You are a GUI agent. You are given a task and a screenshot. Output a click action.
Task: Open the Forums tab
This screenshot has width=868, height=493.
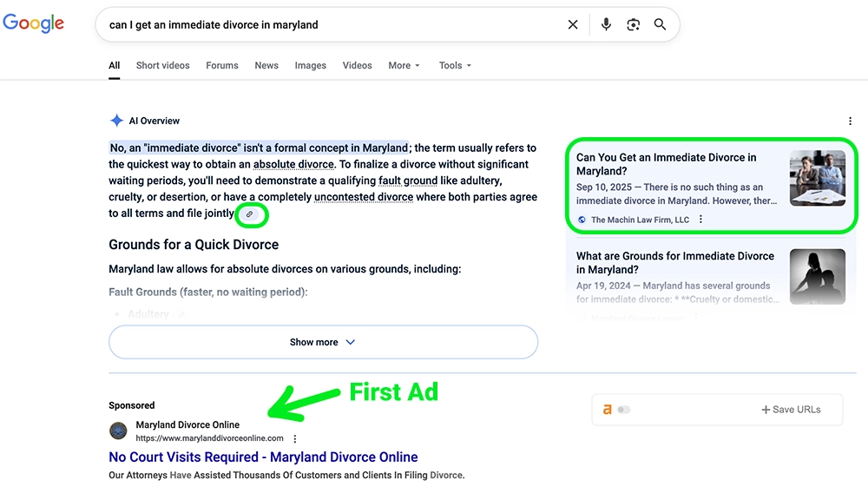click(222, 65)
